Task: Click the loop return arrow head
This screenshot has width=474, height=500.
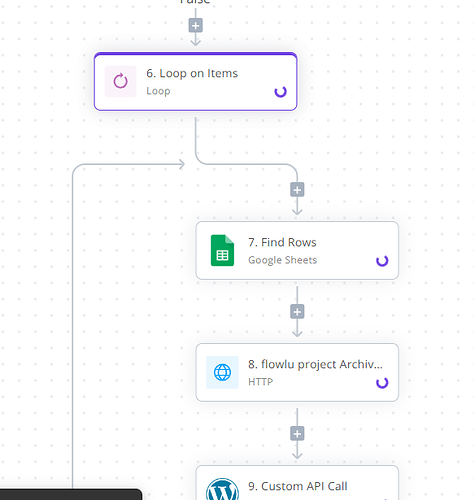Action: [182, 164]
